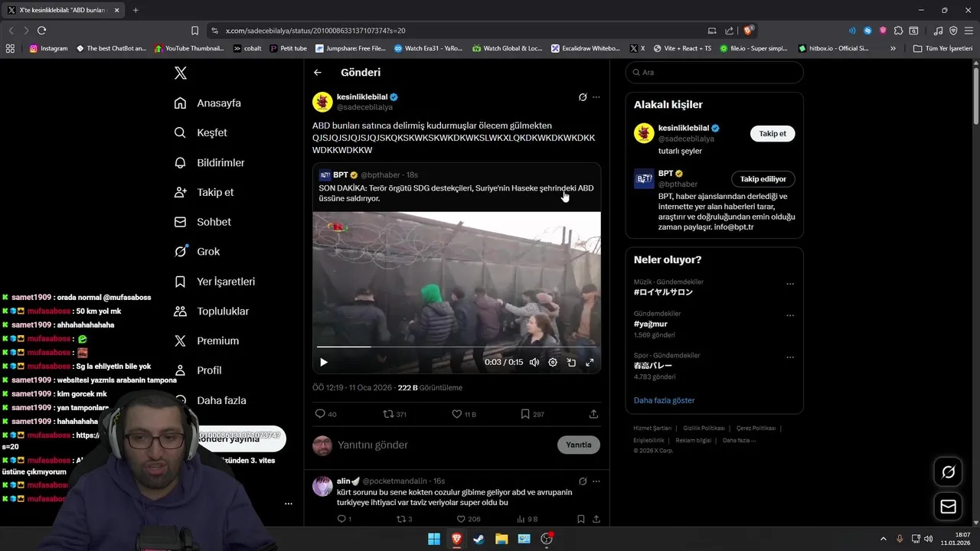Image resolution: width=980 pixels, height=551 pixels.
Task: Open Premium in sidebar
Action: tap(206, 341)
